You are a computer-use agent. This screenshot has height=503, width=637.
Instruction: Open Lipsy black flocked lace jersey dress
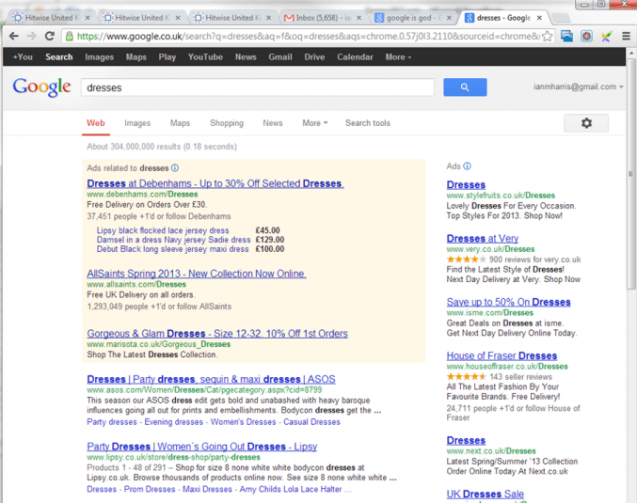162,230
